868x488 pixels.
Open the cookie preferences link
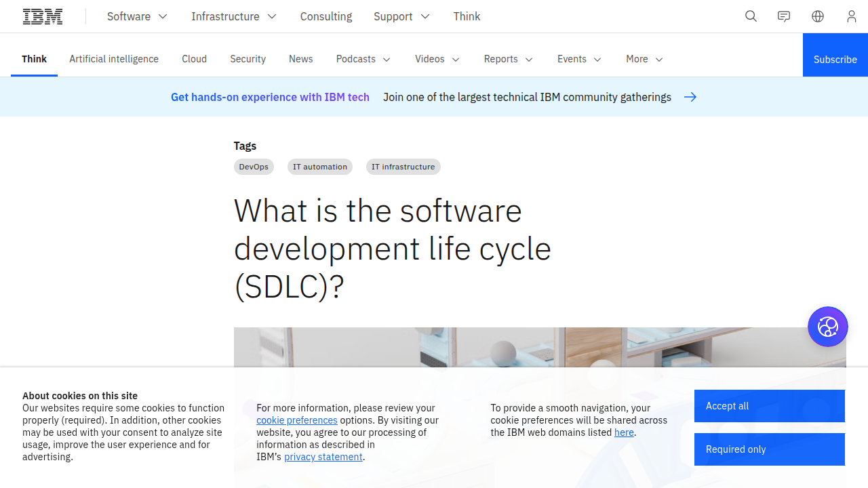pyautogui.click(x=297, y=420)
